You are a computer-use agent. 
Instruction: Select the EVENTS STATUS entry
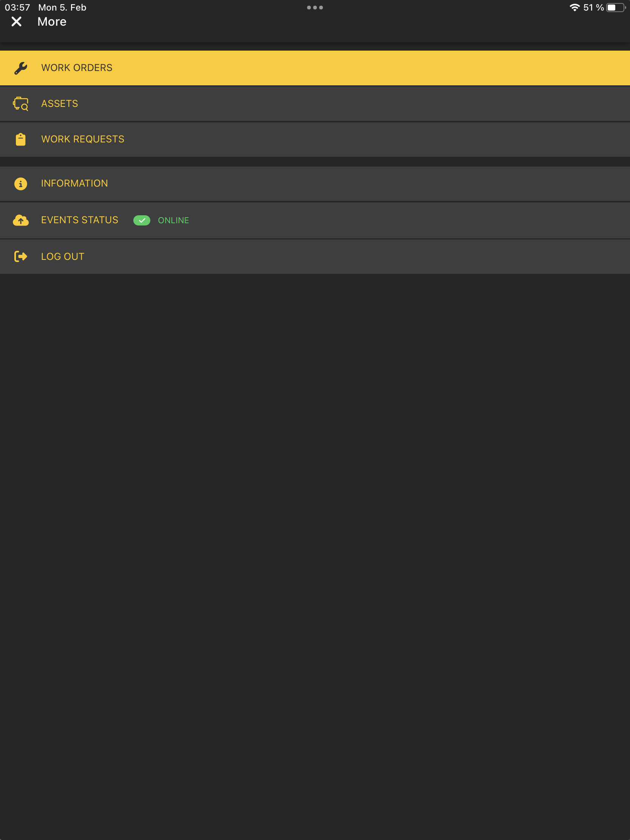click(315, 220)
